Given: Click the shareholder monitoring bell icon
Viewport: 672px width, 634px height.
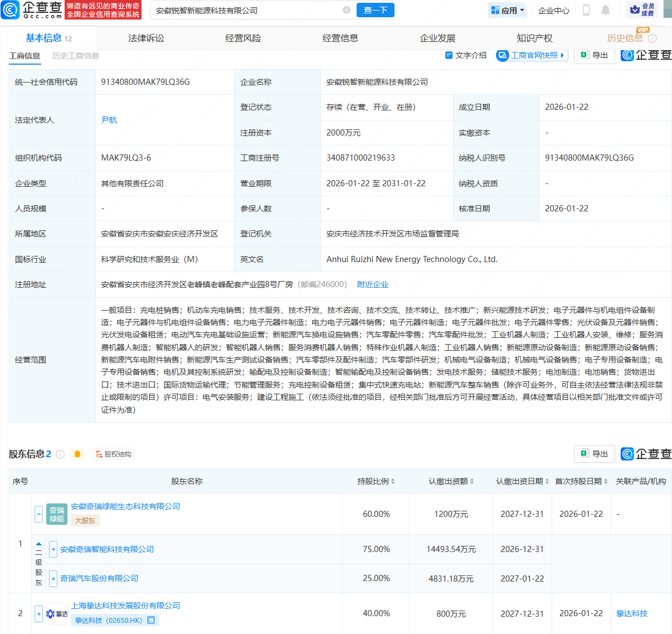Looking at the screenshot, I should (x=77, y=454).
